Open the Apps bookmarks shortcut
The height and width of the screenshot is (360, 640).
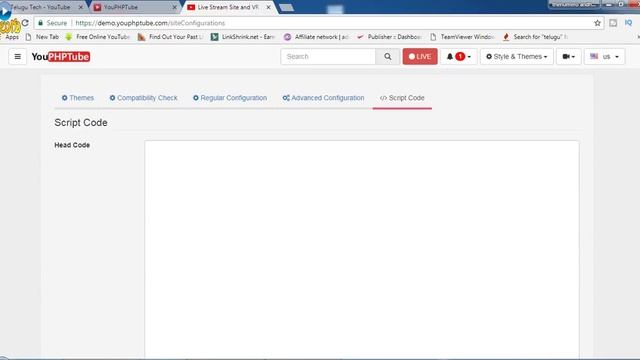click(x=12, y=37)
